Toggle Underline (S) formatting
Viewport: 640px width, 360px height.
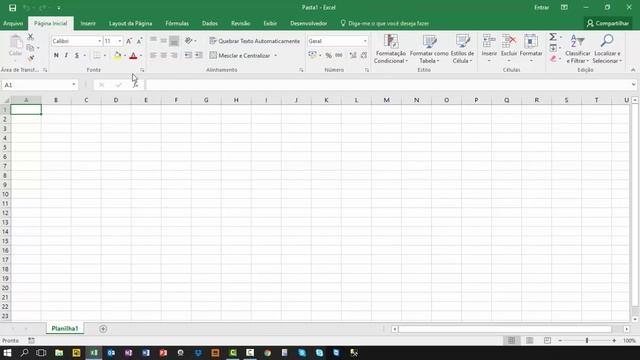coord(76,55)
